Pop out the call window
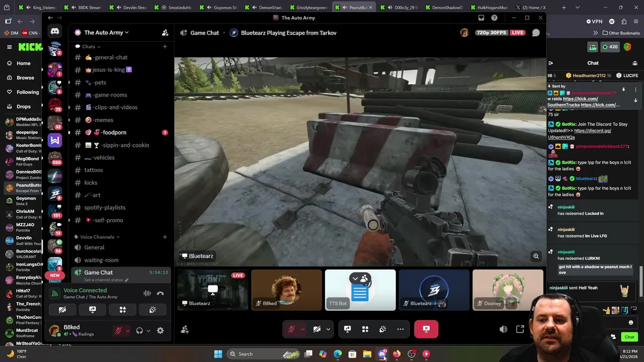Image resolution: width=644 pixels, height=362 pixels. pyautogui.click(x=520, y=329)
